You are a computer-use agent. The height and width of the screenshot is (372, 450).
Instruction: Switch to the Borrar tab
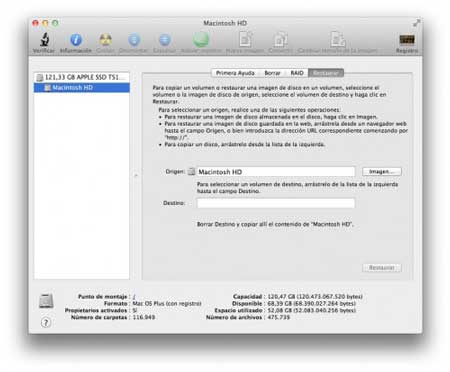272,73
